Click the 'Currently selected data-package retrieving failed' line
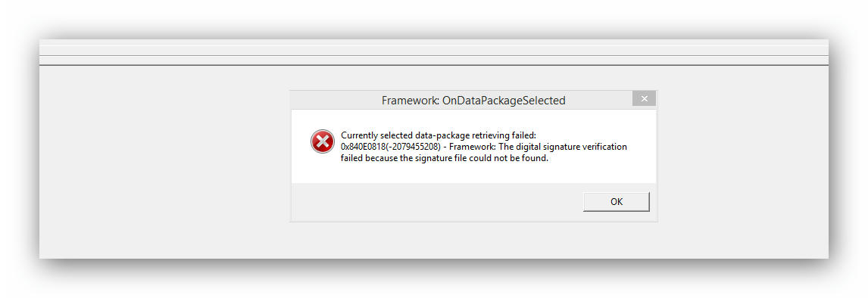This screenshot has width=868, height=298. (439, 135)
